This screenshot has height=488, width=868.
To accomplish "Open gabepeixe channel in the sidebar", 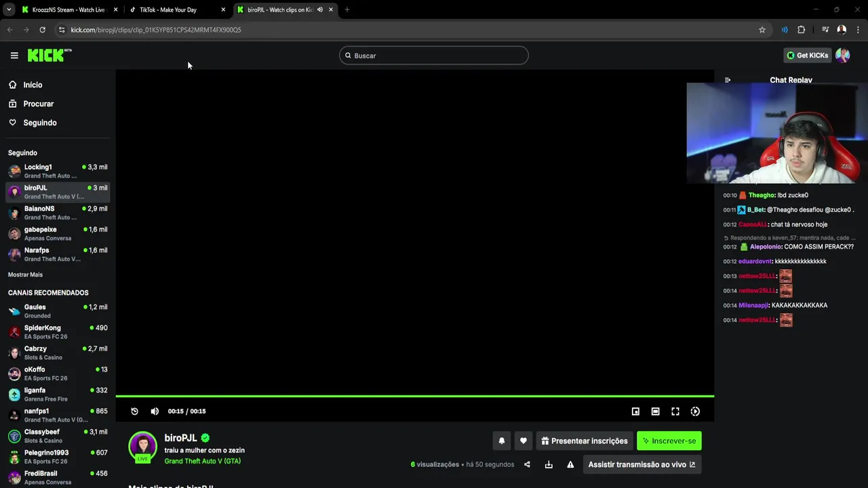I will [58, 233].
